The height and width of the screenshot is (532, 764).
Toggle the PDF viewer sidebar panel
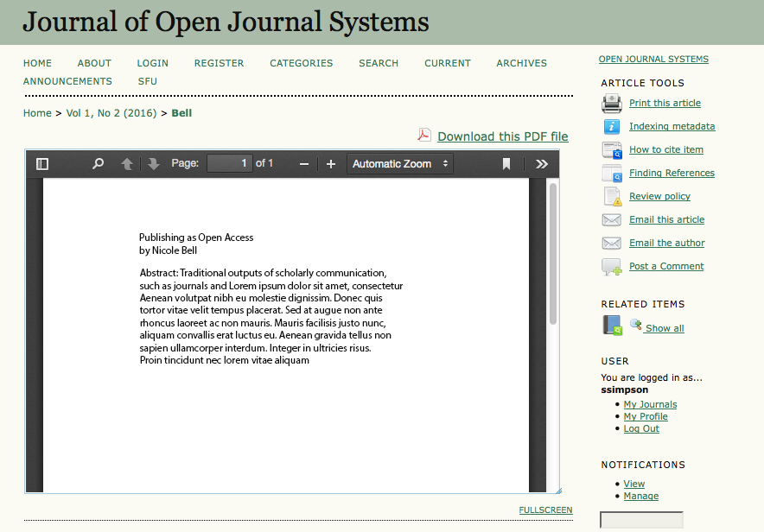tap(42, 163)
